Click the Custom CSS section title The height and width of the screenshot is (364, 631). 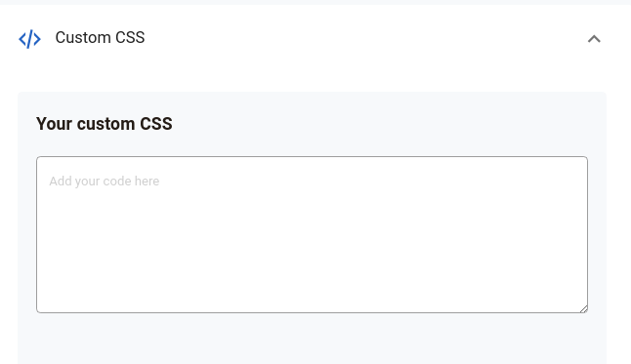pos(100,37)
